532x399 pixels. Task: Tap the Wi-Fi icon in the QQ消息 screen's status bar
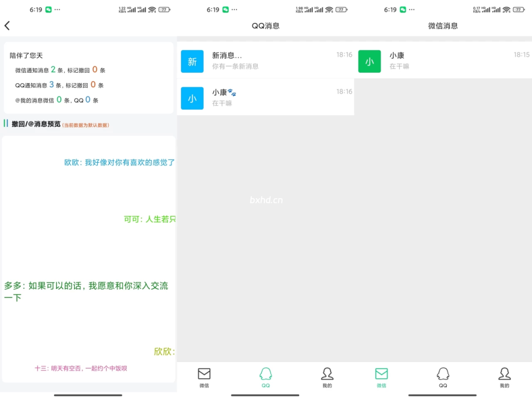point(329,9)
